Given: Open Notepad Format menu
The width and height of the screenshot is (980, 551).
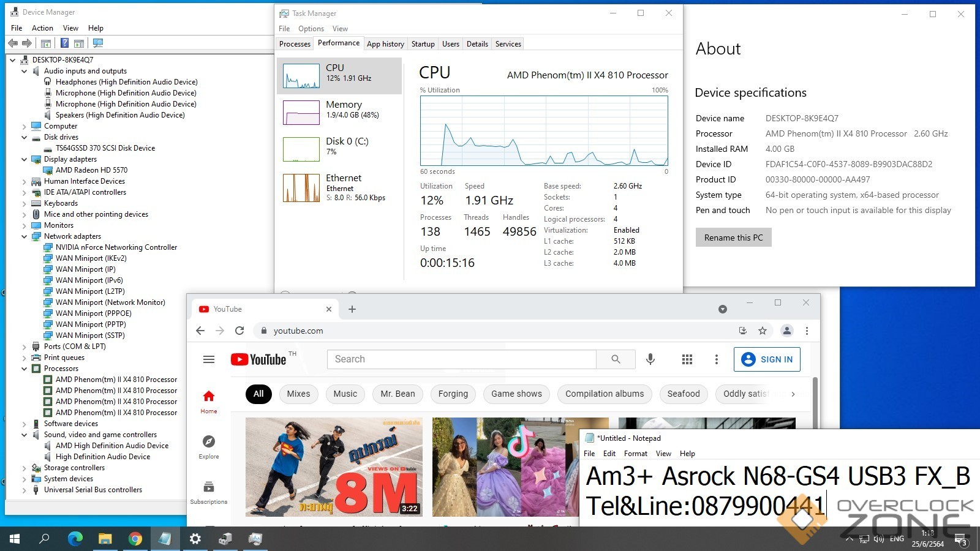Looking at the screenshot, I should click(635, 454).
